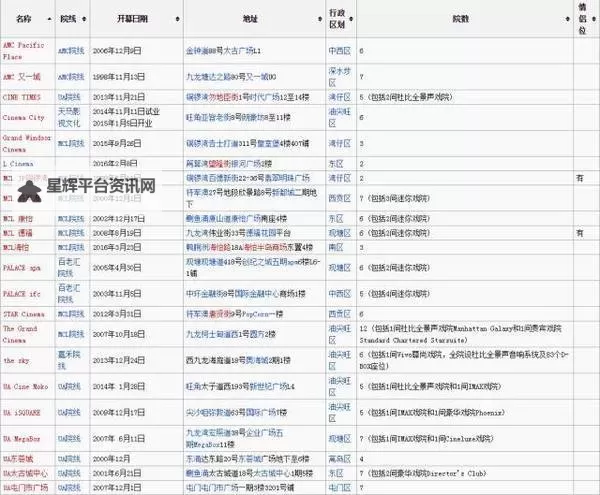Click the sort arrows in the 院数 header
The width and height of the screenshot is (600, 495).
point(568,19)
